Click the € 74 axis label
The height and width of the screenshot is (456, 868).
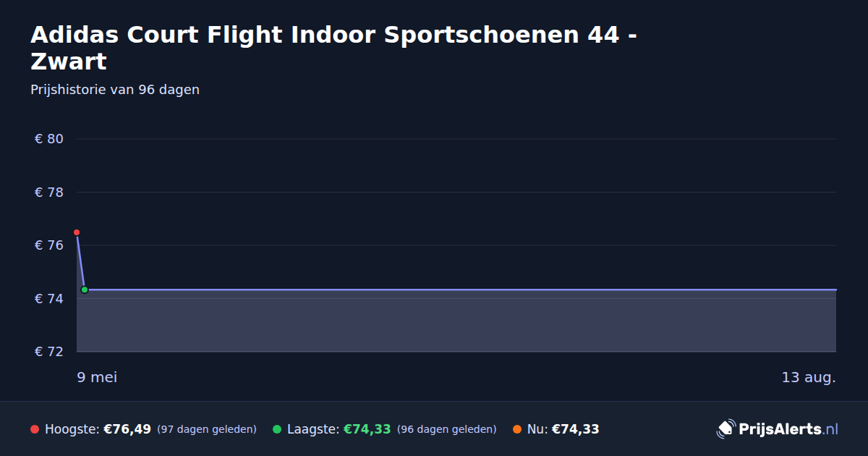click(49, 299)
